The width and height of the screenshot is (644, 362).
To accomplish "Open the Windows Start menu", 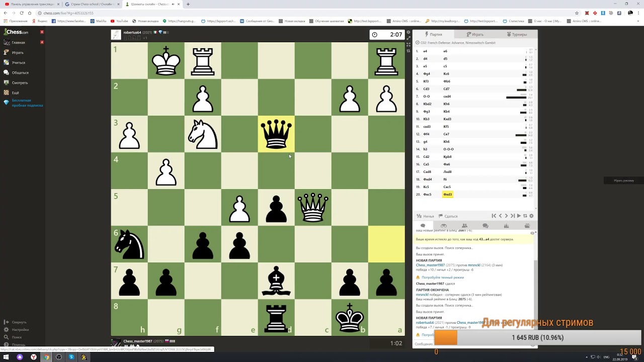I will pyautogui.click(x=6, y=357).
